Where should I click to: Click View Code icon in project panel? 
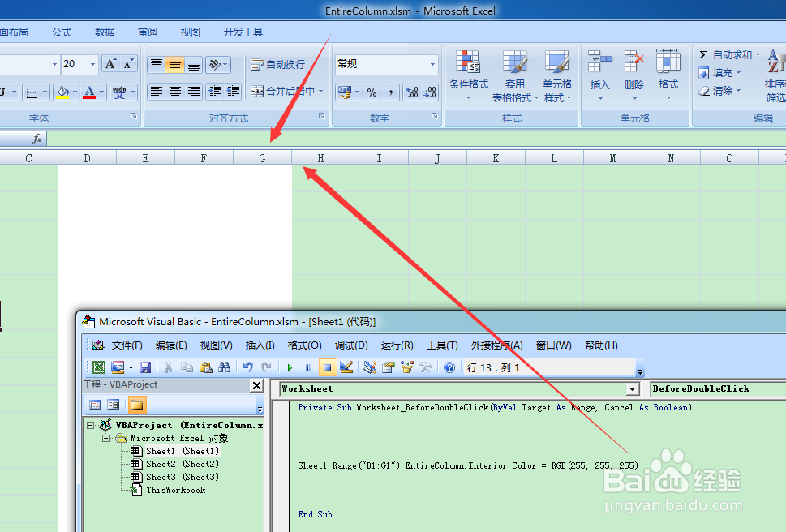click(x=95, y=404)
